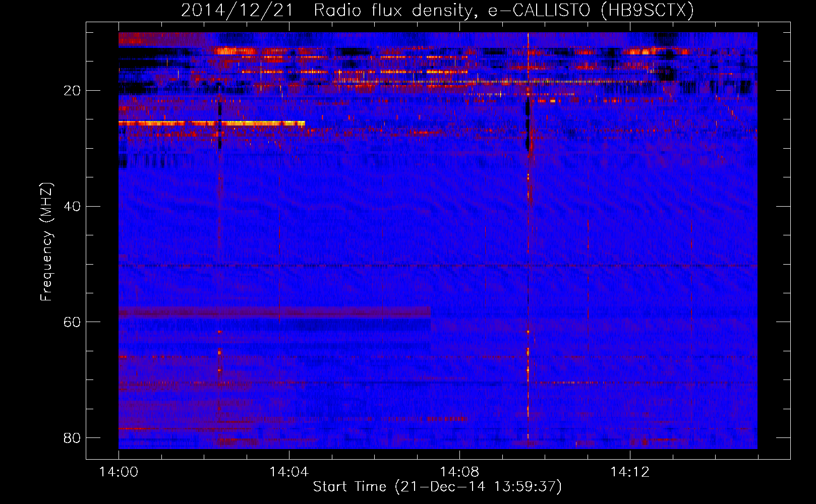Click the 14:00 time tick label
Screen dimensions: 816x504
(x=119, y=472)
